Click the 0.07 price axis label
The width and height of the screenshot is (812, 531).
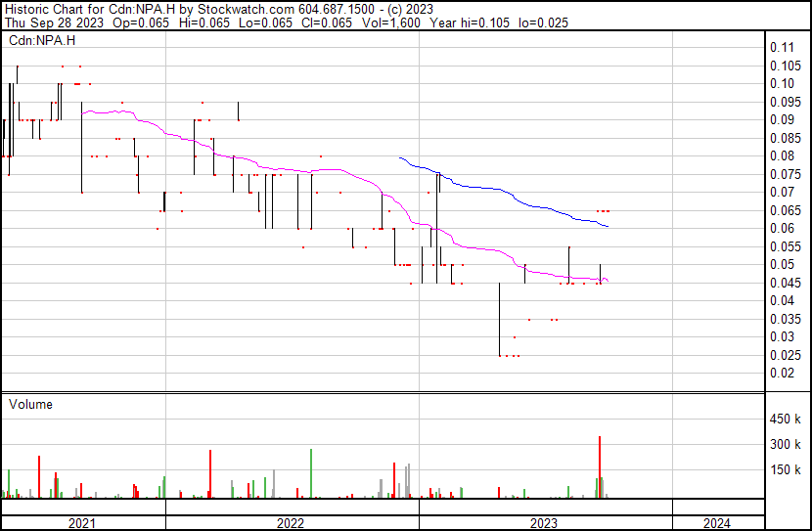(x=782, y=193)
